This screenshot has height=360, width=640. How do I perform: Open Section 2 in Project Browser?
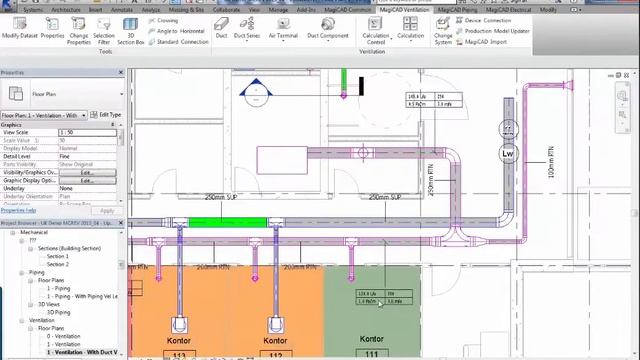click(x=58, y=264)
